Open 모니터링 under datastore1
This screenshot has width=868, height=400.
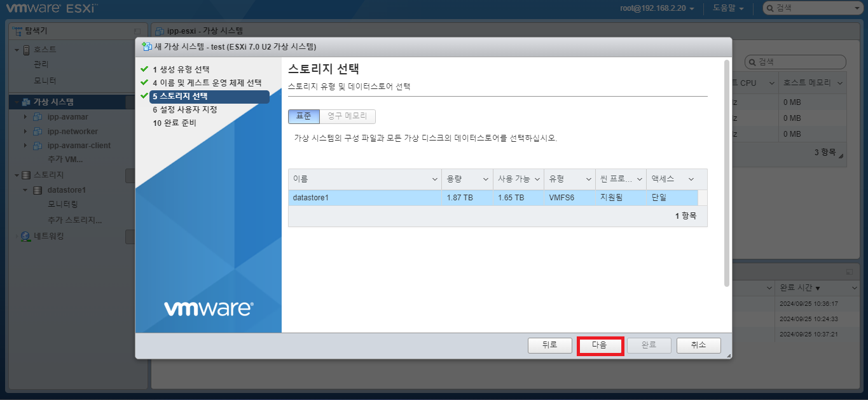pos(63,204)
